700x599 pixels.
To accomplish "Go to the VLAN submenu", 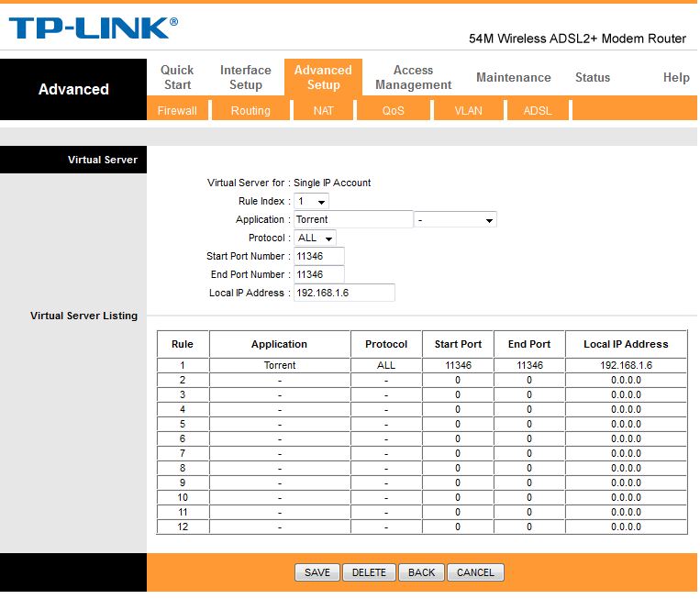I will (468, 110).
